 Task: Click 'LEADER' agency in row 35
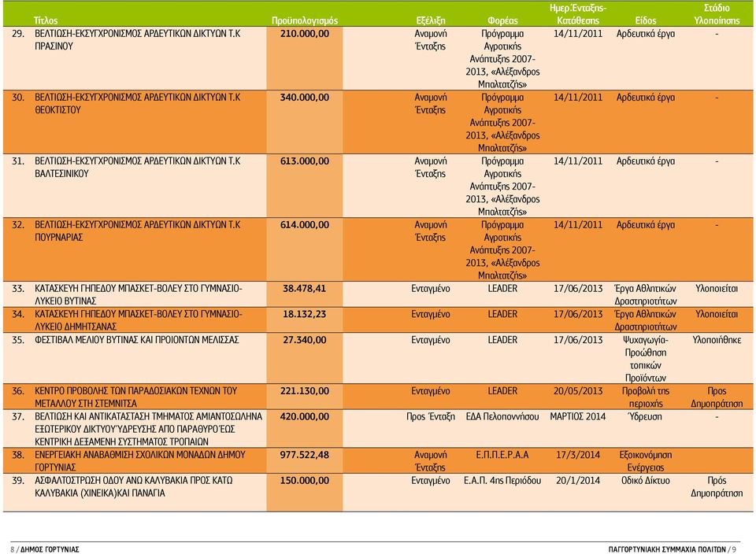[502, 340]
